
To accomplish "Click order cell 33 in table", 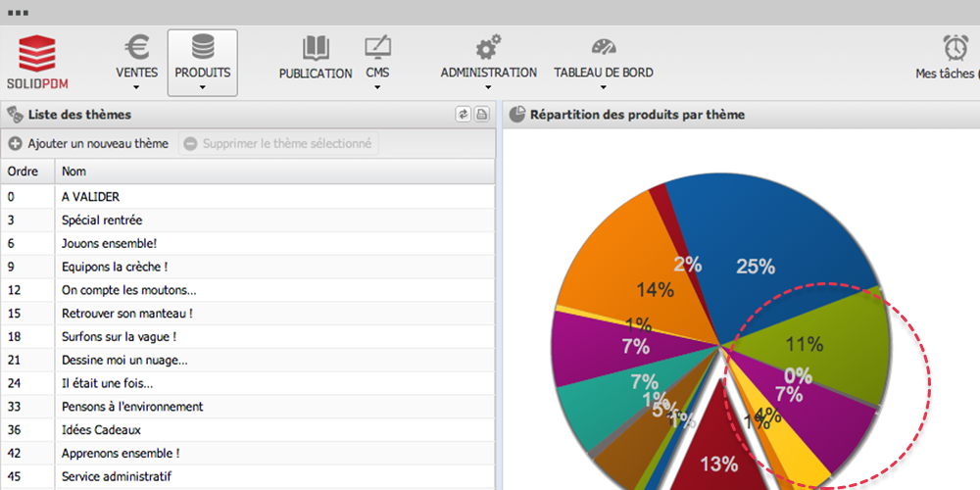I will pyautogui.click(x=28, y=407).
